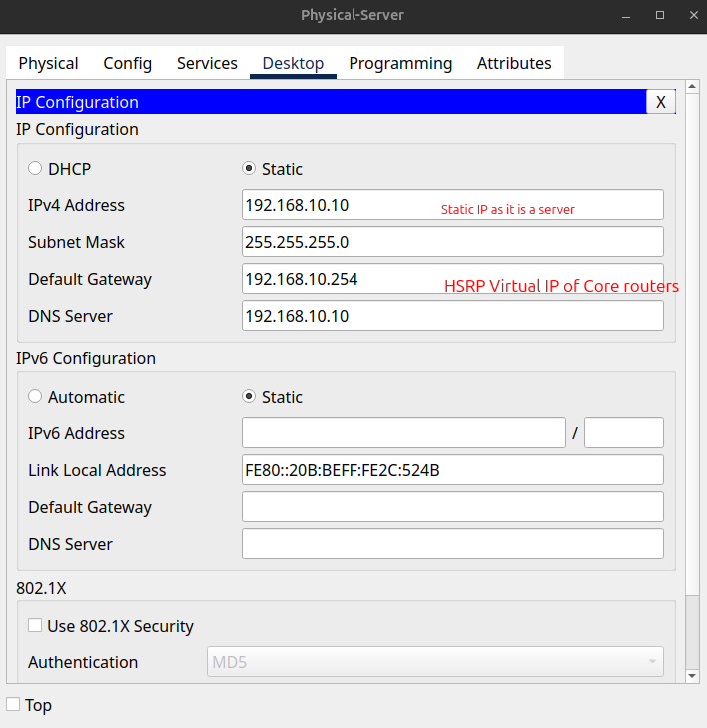This screenshot has width=707, height=728.
Task: Click the Link Local Address field
Action: (452, 470)
